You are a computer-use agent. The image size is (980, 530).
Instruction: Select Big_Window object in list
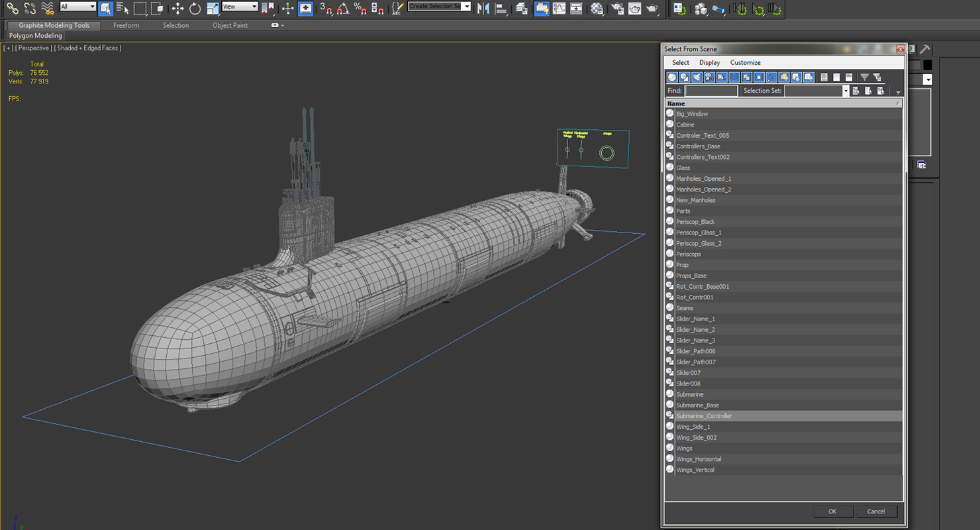(x=784, y=114)
